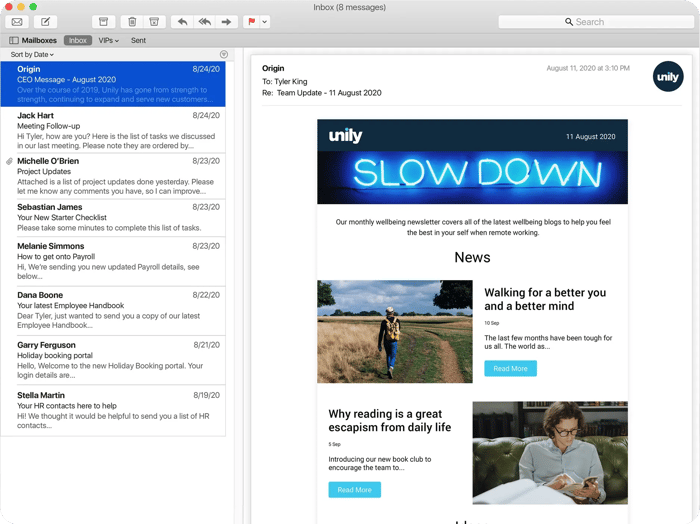Select the Origin CEO Message email

click(x=113, y=84)
